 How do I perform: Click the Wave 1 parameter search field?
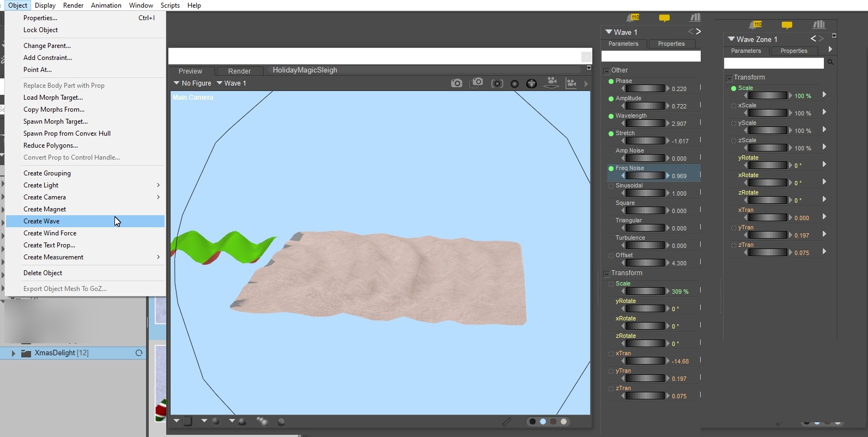651,56
